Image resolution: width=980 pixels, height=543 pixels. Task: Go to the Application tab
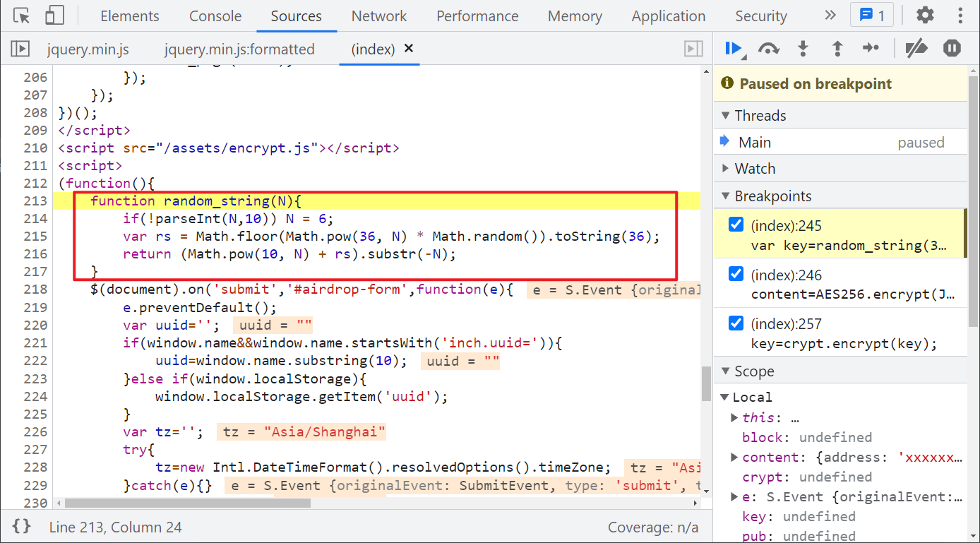click(x=669, y=16)
